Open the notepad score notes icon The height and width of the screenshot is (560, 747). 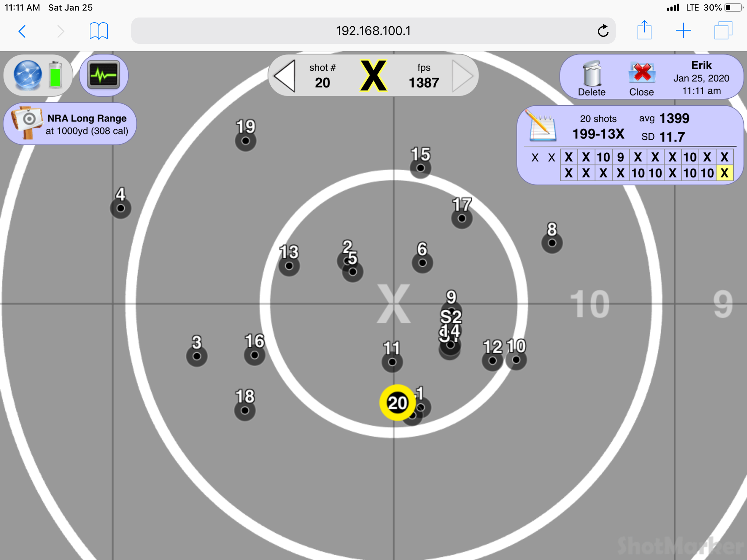click(542, 126)
